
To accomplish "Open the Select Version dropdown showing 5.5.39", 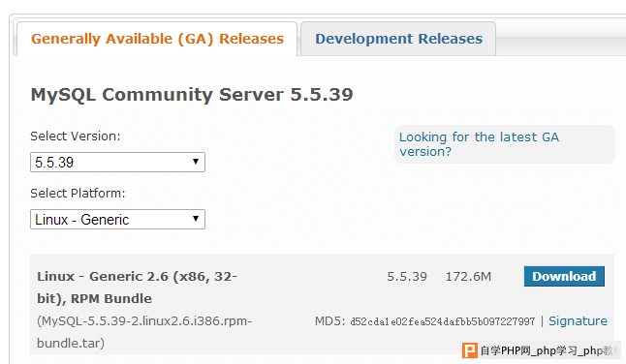I will pos(117,163).
